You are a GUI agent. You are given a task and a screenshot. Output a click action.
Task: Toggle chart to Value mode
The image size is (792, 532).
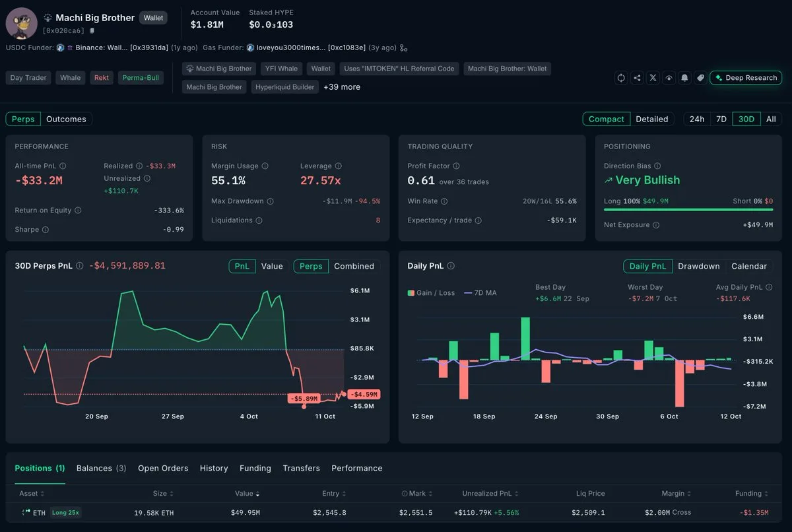(272, 267)
